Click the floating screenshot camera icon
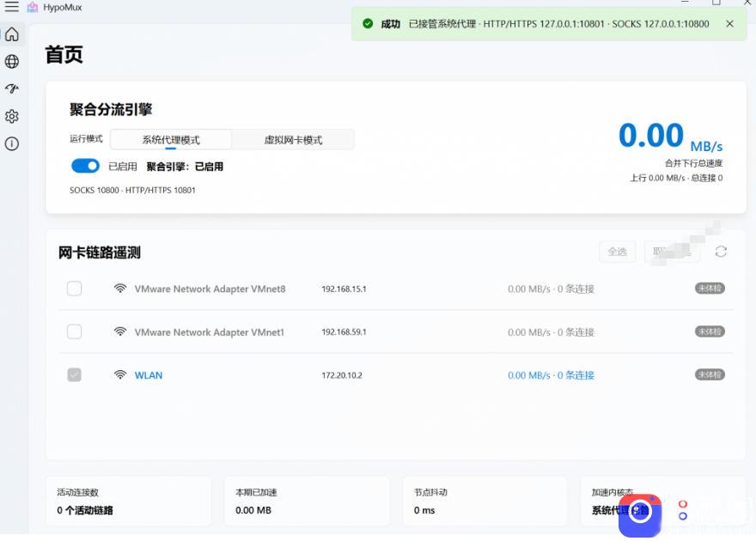Image resolution: width=756 pixels, height=541 pixels. (640, 514)
